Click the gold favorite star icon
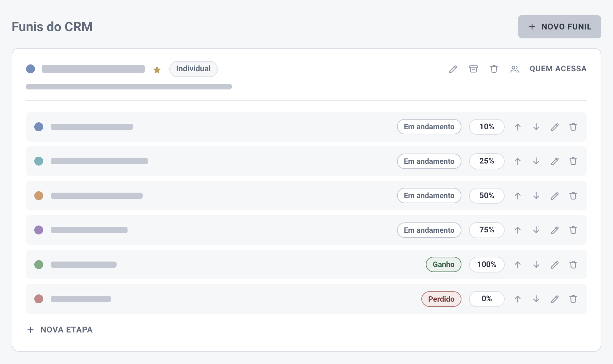The width and height of the screenshot is (613, 364). coord(157,70)
